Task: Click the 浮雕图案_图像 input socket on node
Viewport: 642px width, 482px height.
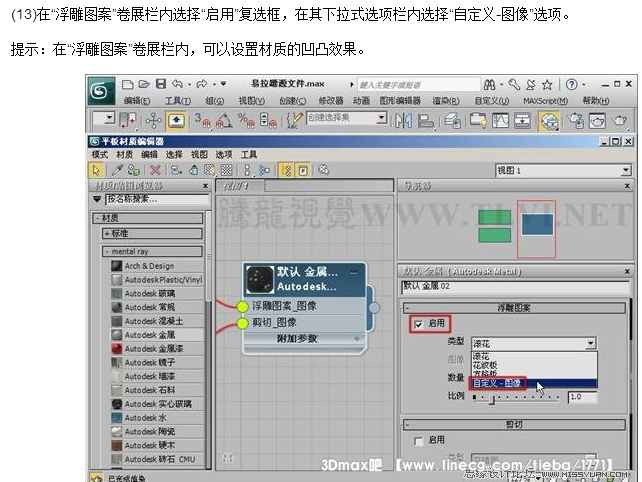Action: click(x=243, y=306)
